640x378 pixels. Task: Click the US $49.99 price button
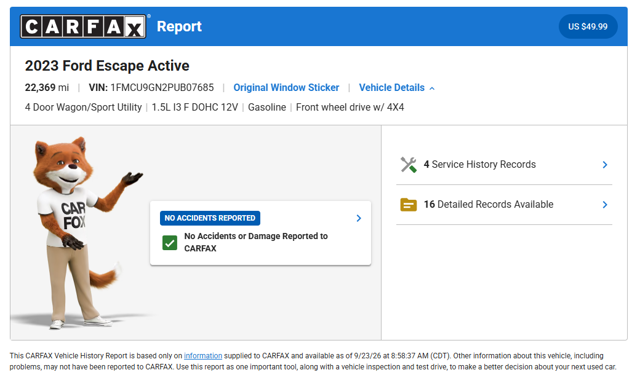pyautogui.click(x=588, y=27)
